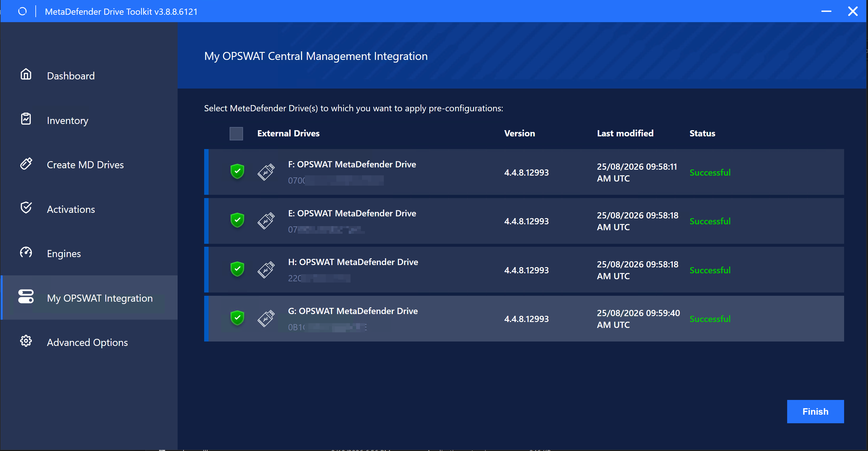Toggle the select-all External Drives checkbox

tap(236, 133)
